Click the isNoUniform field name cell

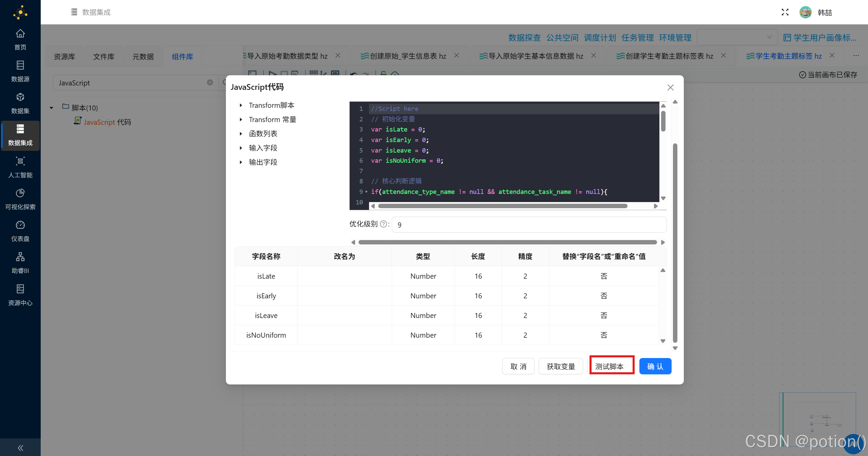pos(266,335)
